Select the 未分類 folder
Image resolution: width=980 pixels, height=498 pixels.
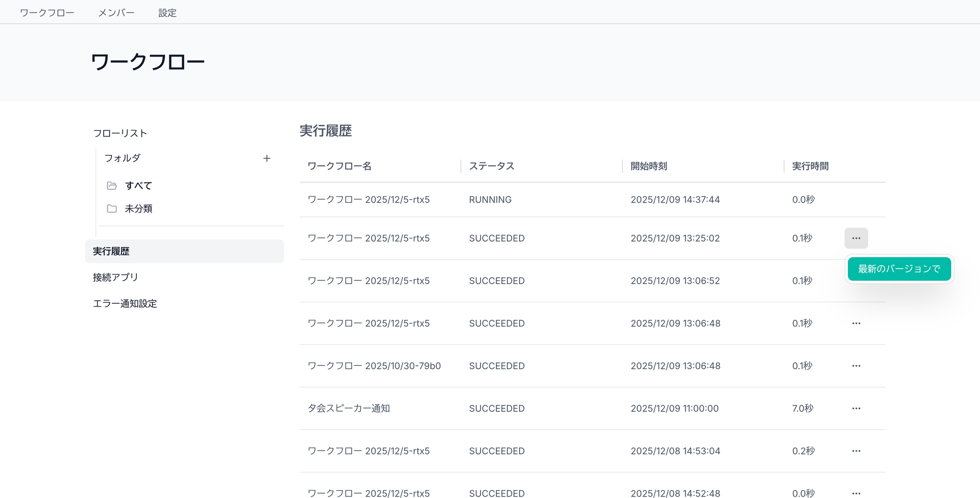point(138,209)
